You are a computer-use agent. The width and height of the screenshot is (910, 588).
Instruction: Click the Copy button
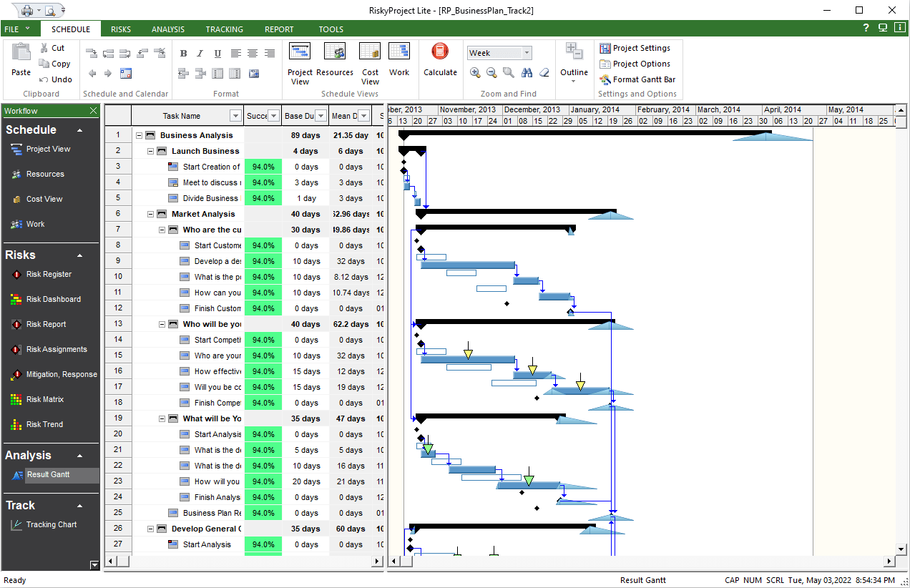pyautogui.click(x=55, y=64)
